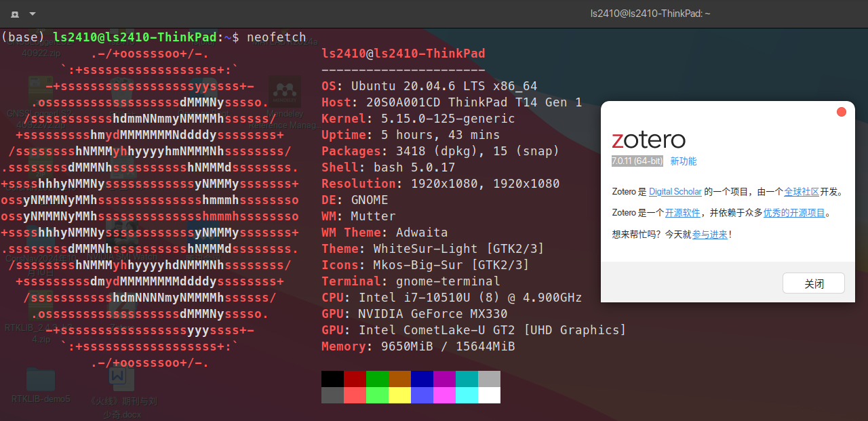Select the 《火线》期刊与刘少奇.docx desktop file

click(x=123, y=393)
